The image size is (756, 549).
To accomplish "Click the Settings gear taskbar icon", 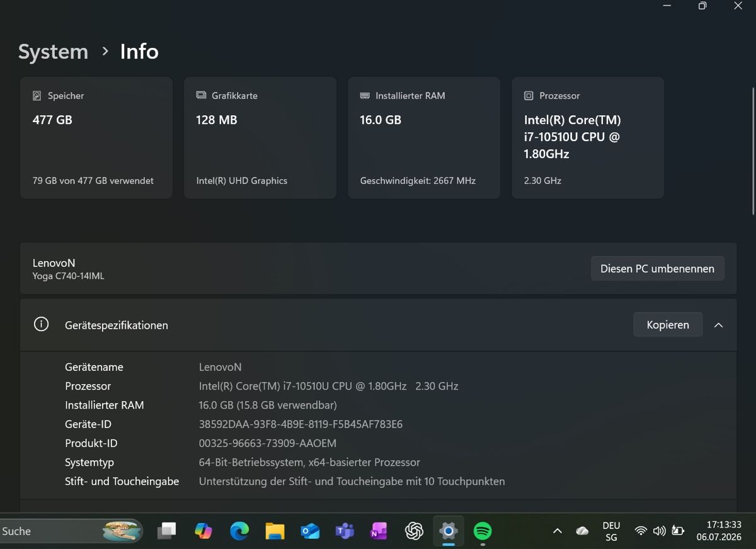I will (448, 531).
